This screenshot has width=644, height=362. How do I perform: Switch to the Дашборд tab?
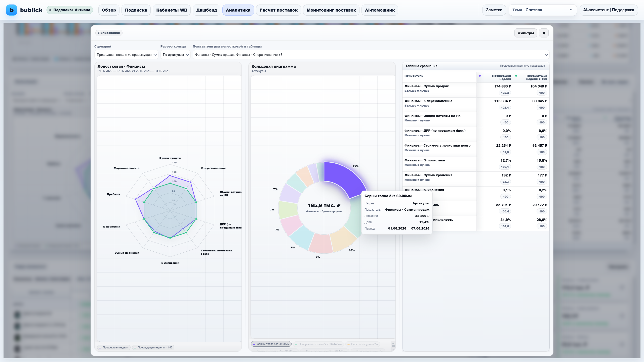tap(207, 10)
